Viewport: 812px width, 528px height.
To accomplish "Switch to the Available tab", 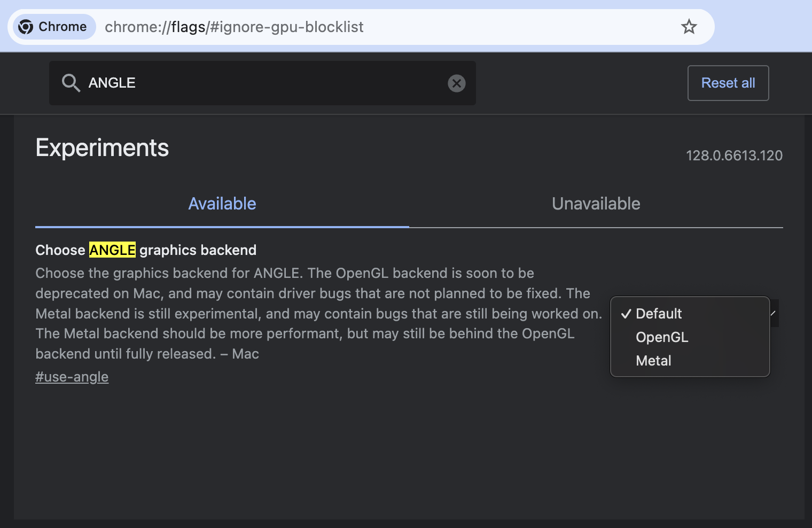I will tap(222, 204).
